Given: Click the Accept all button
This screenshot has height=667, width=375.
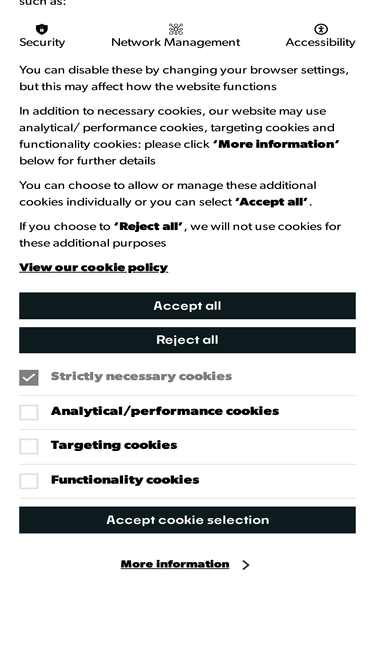Looking at the screenshot, I should (x=187, y=305).
